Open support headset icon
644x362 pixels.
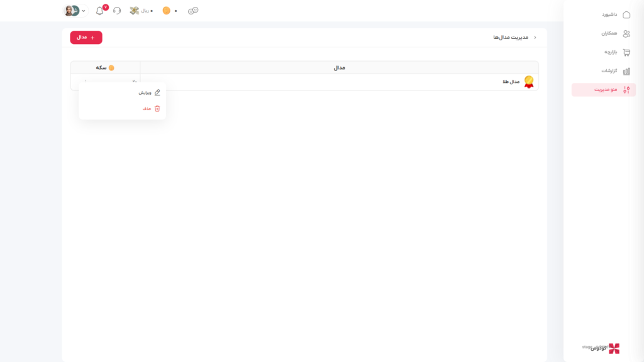pyautogui.click(x=117, y=11)
